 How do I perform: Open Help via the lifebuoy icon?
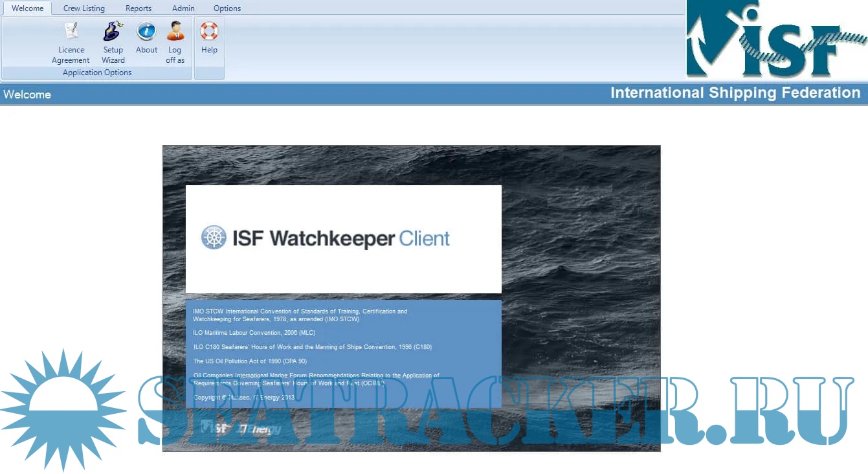[x=209, y=32]
